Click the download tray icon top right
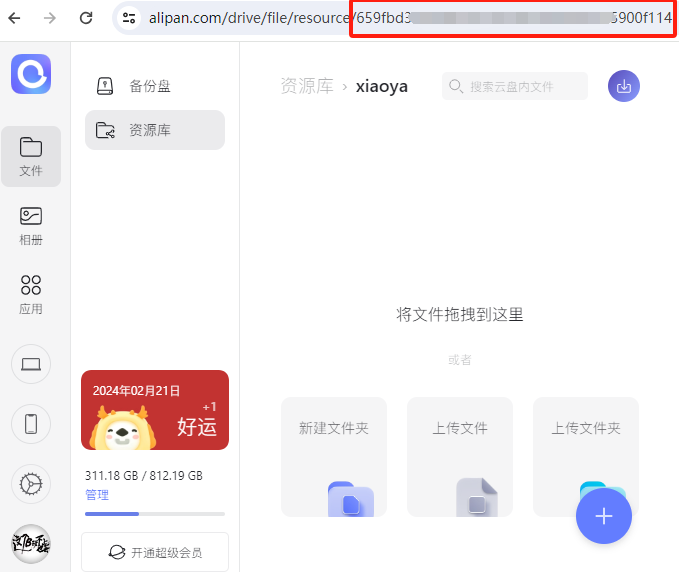 (x=624, y=86)
